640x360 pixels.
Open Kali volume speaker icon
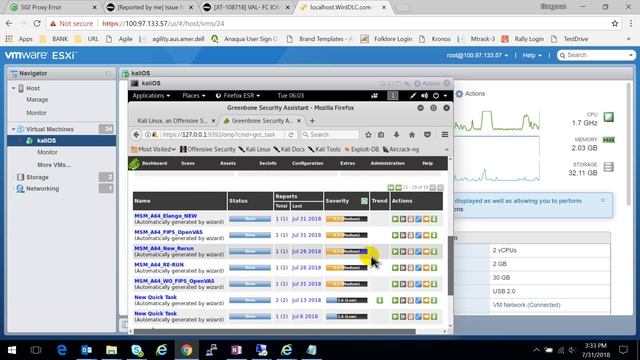(x=424, y=96)
